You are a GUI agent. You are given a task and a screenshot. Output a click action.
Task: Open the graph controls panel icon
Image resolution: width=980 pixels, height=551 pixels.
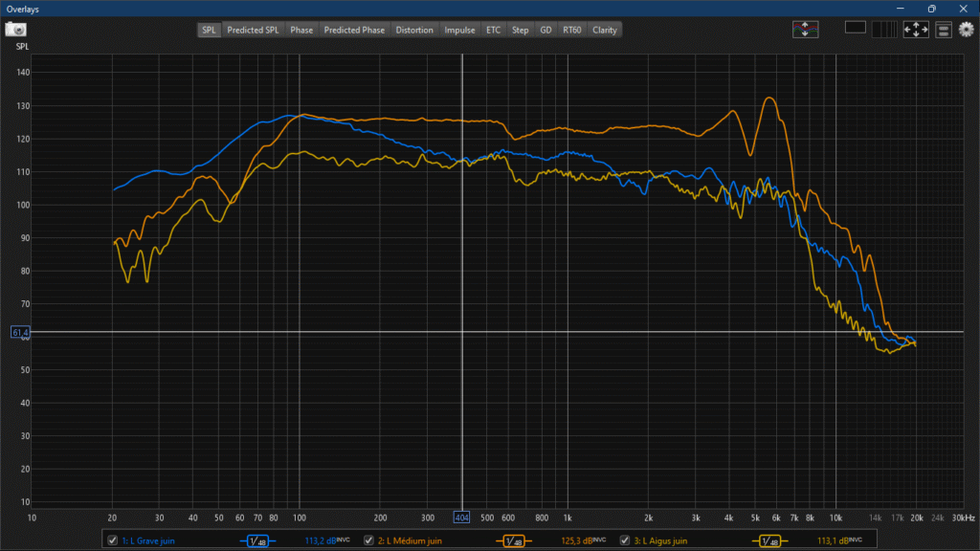pyautogui.click(x=944, y=30)
